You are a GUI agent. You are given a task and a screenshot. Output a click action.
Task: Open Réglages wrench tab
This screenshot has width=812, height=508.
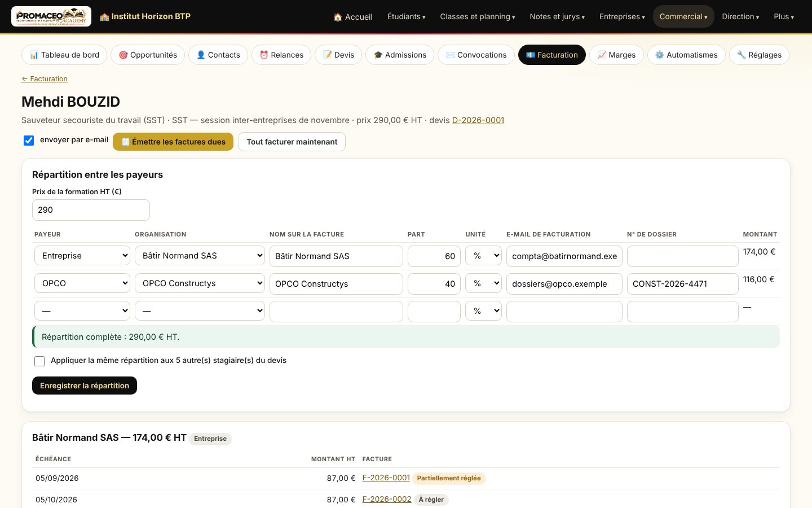tap(759, 55)
